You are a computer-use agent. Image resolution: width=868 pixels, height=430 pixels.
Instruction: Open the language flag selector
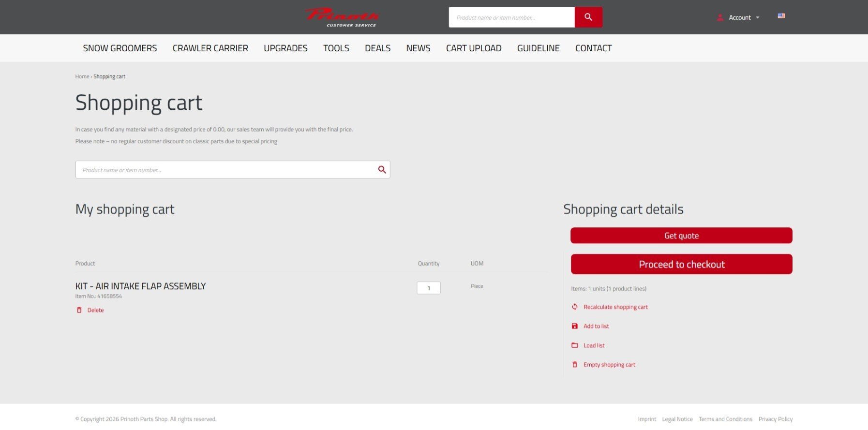pyautogui.click(x=781, y=16)
